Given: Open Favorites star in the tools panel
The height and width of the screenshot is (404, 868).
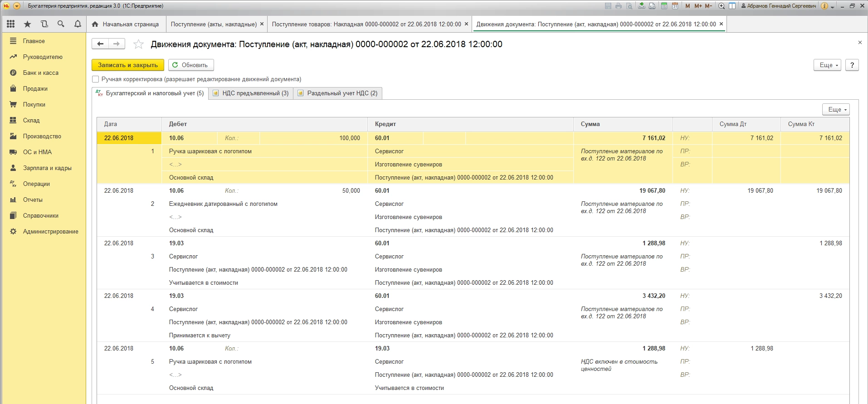Looking at the screenshot, I should (28, 24).
